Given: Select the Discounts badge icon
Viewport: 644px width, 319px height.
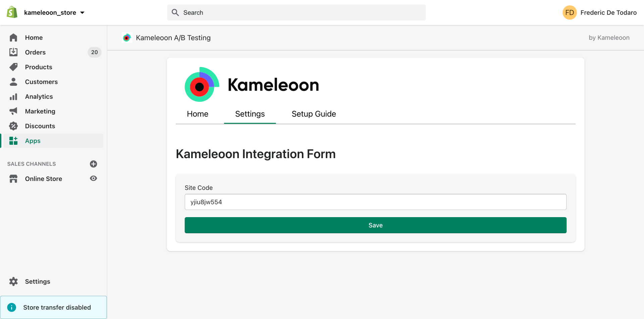Looking at the screenshot, I should (13, 126).
